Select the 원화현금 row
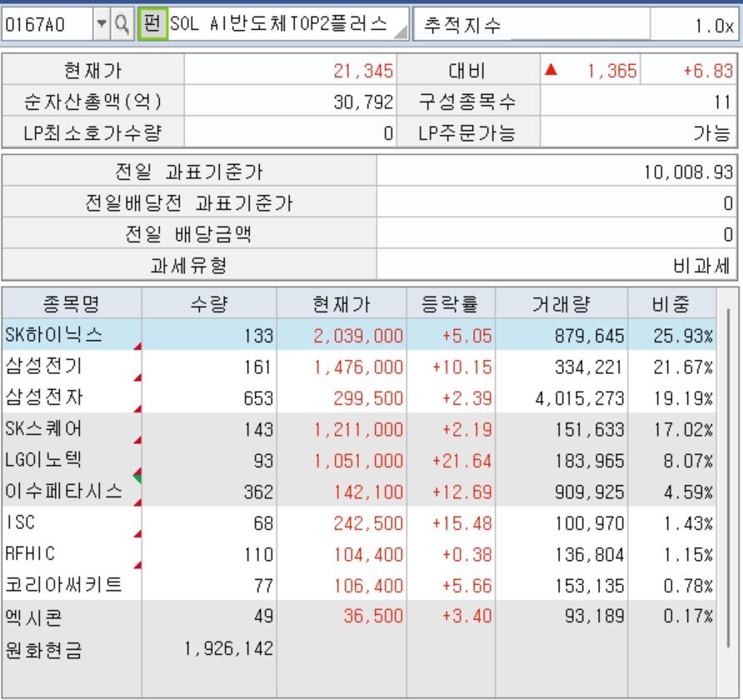 (359, 648)
